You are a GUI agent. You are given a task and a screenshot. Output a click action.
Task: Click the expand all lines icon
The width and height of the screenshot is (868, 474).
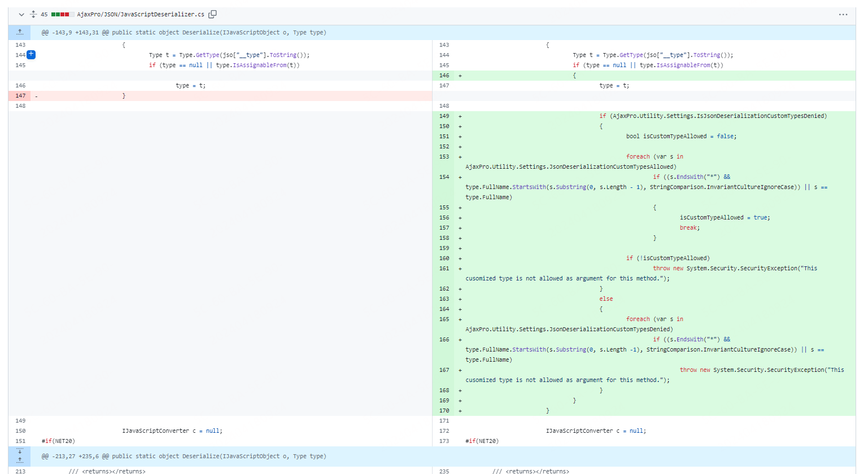click(x=33, y=15)
